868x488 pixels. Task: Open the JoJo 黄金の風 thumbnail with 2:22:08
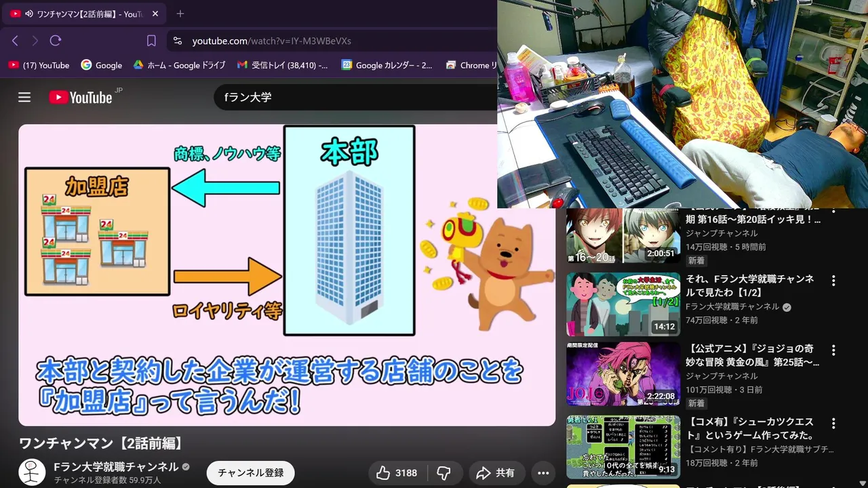tap(623, 374)
